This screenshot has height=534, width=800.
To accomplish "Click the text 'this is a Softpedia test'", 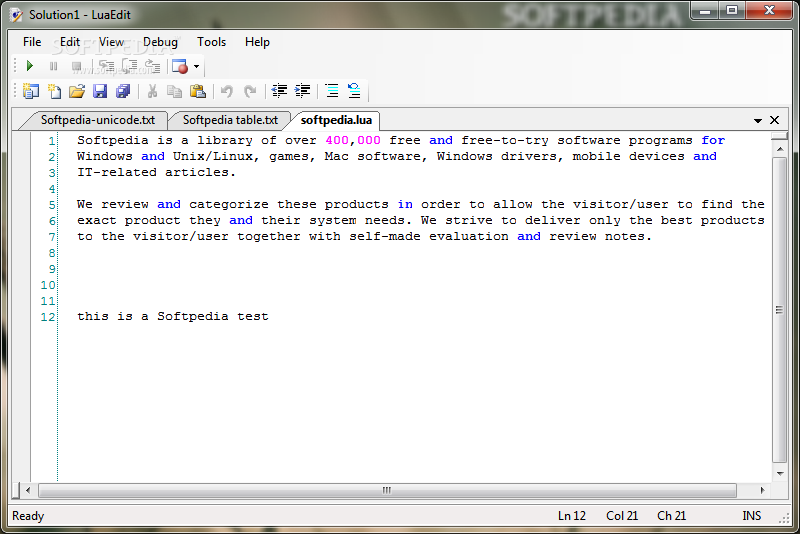I will click(173, 316).
